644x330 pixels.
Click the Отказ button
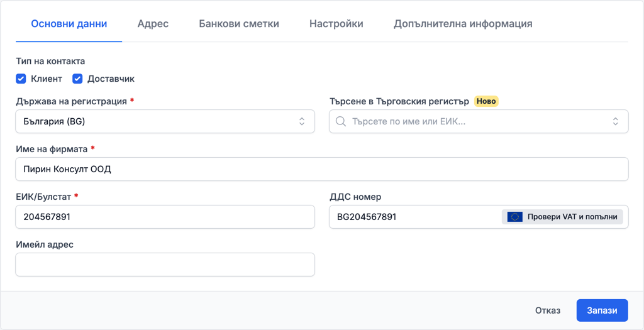coord(548,311)
